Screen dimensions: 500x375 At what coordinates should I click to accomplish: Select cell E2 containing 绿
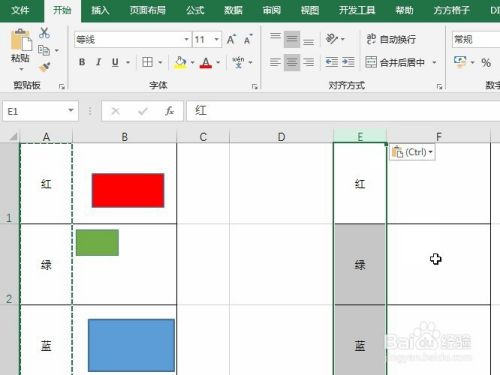[x=360, y=264]
